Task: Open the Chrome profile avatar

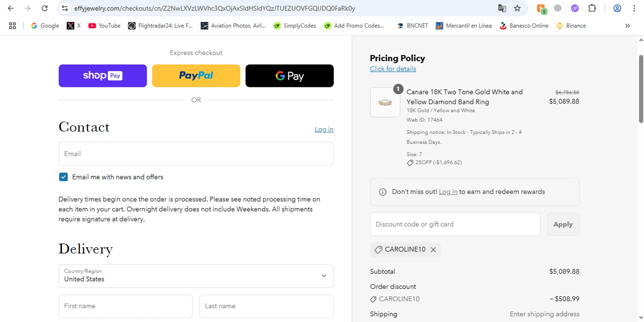Action: point(617,8)
